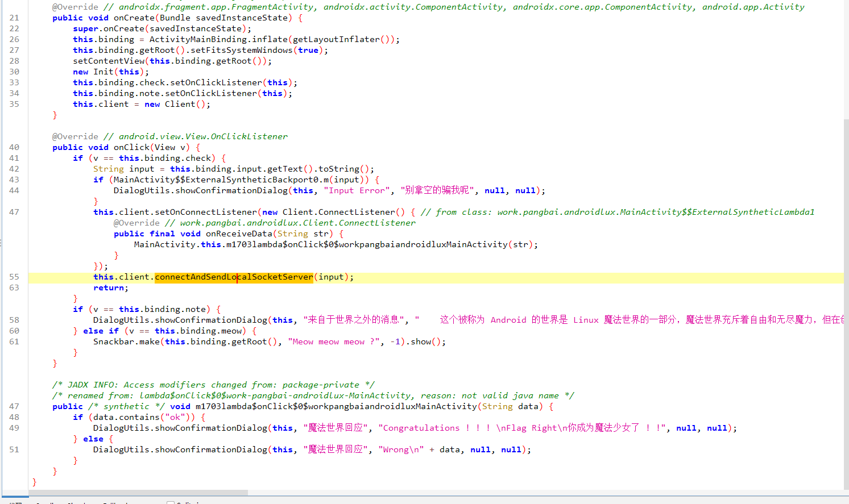Click the onReceiveData method name
Screen dimensions: 849x504
click(x=239, y=234)
